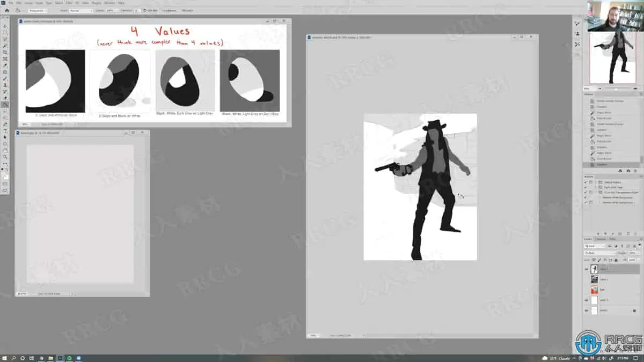Viewport: 644px width, 362px height.
Task: Hide the Background layer
Action: tap(586, 311)
